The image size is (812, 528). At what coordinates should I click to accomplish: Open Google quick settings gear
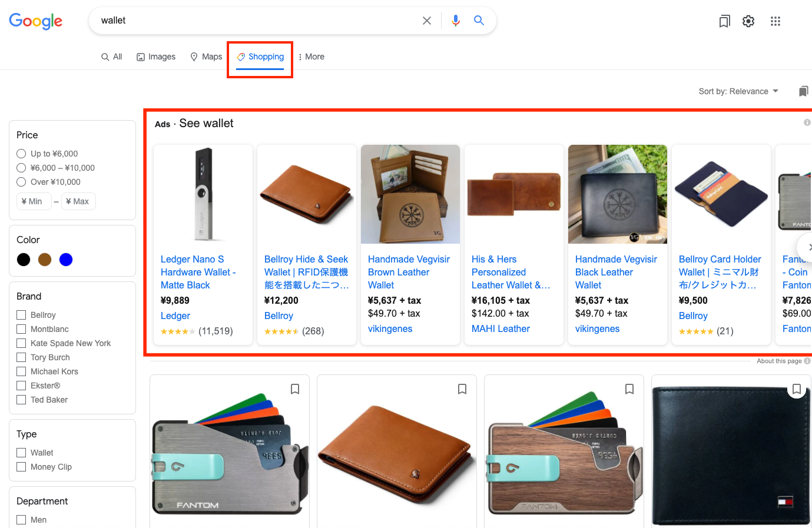click(x=748, y=21)
